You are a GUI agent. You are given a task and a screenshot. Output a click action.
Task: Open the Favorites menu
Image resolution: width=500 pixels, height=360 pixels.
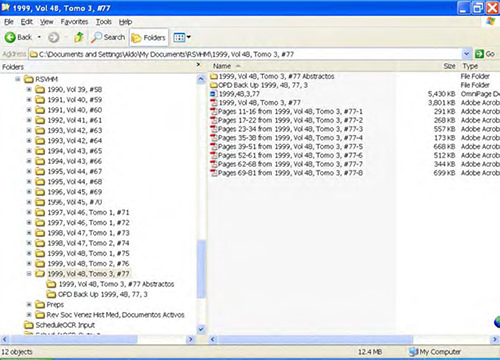coord(74,22)
